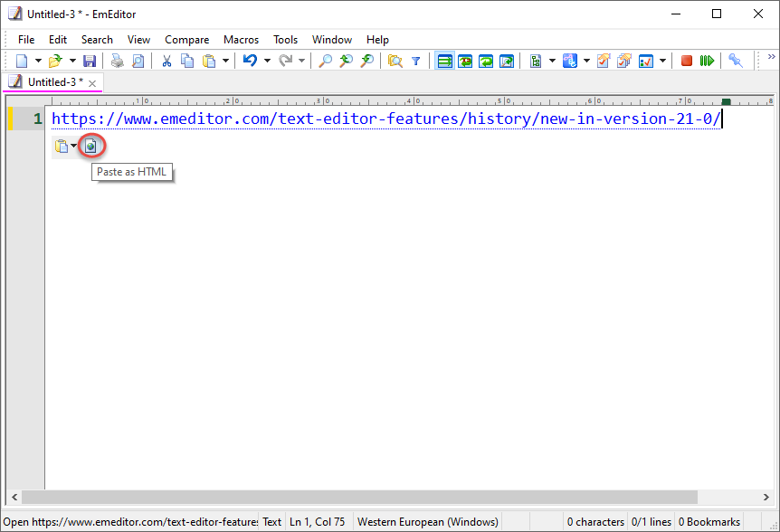Click 'Western European (Windows)' encoding in status bar
The width and height of the screenshot is (780, 532).
pyautogui.click(x=428, y=521)
